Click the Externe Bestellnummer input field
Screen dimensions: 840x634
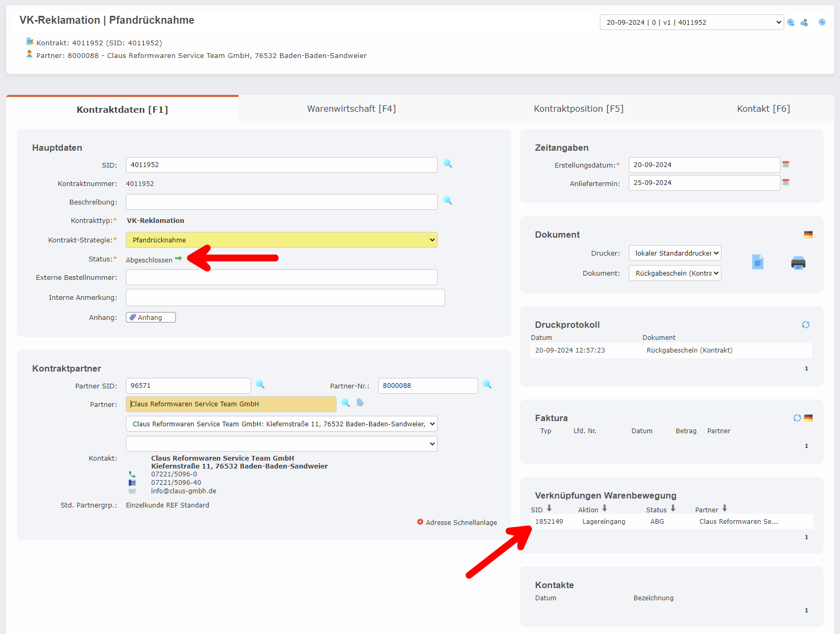(281, 277)
